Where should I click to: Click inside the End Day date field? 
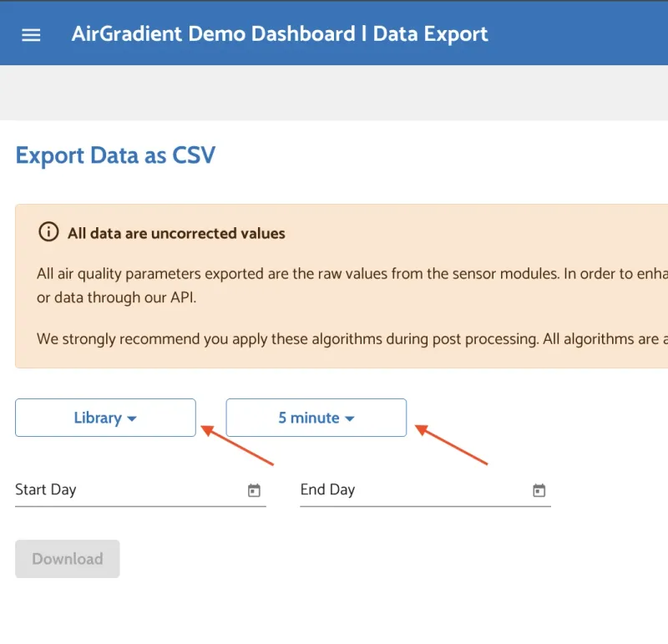click(409, 490)
